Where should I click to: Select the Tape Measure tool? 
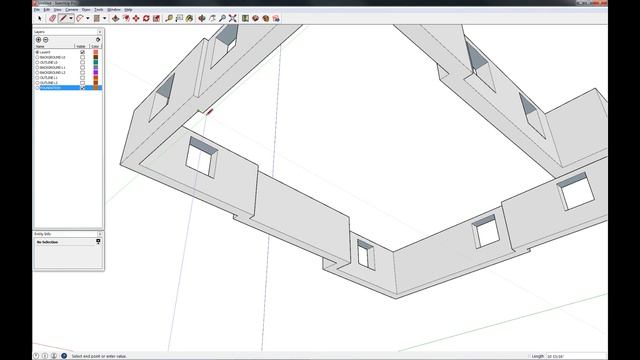[x=169, y=18]
